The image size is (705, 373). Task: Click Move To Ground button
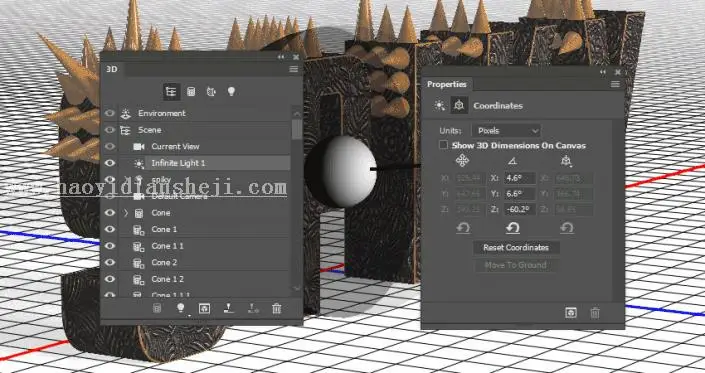(516, 265)
